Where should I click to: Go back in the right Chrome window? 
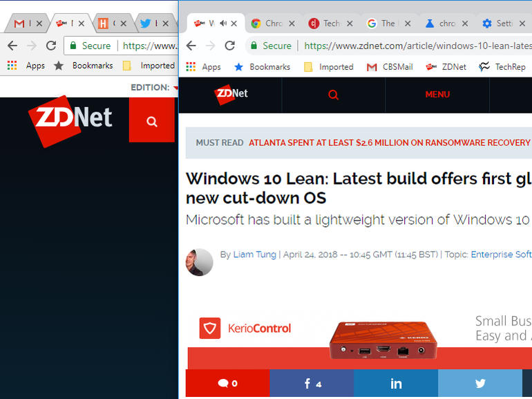pyautogui.click(x=191, y=46)
